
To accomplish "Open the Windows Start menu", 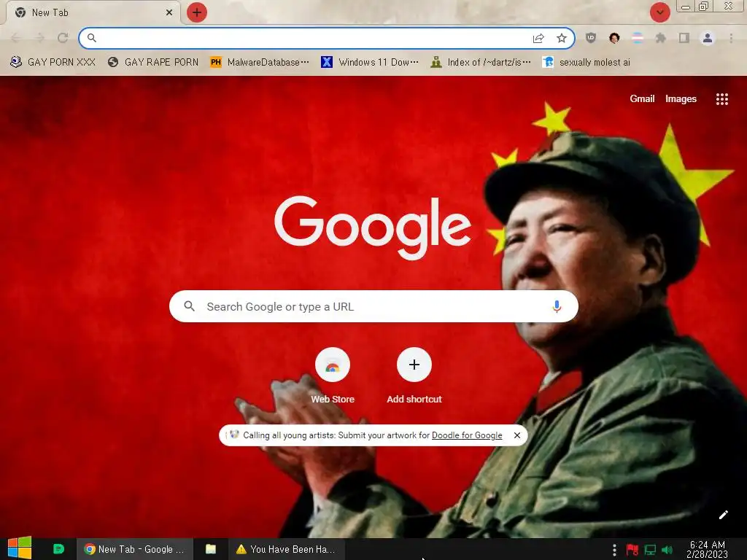I will coord(20,548).
